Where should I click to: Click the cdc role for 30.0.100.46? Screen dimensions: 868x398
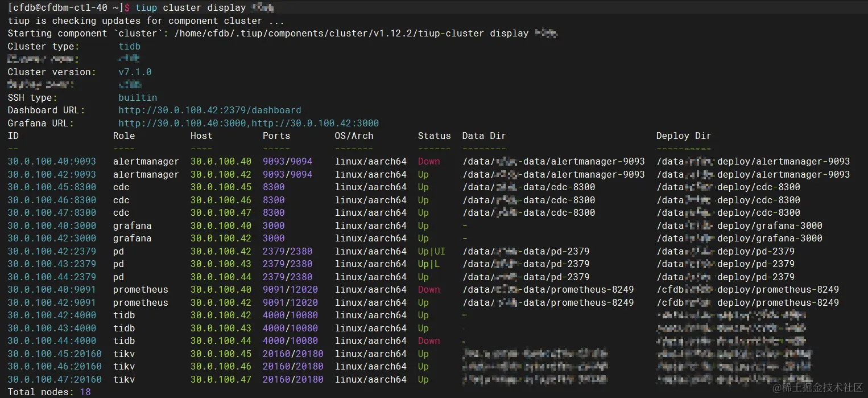coord(121,200)
